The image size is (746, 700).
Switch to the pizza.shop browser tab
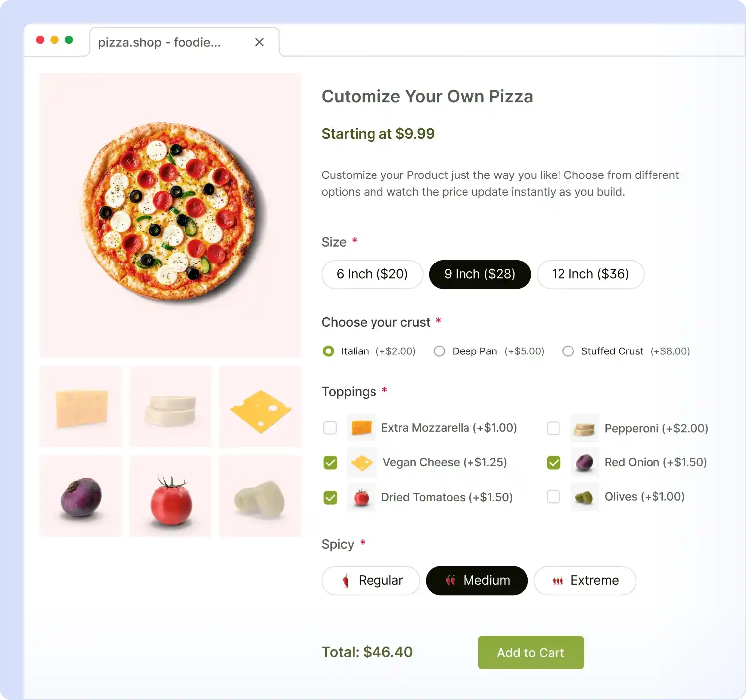tap(159, 42)
